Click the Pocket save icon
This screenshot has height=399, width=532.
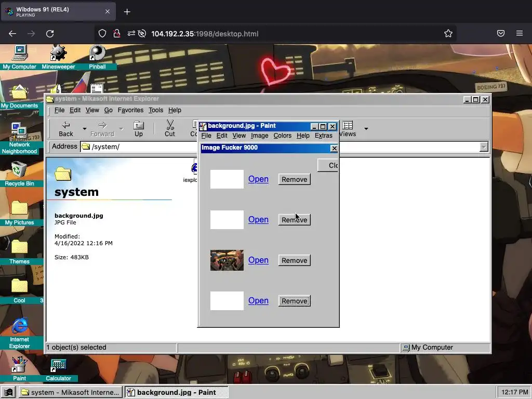501,33
